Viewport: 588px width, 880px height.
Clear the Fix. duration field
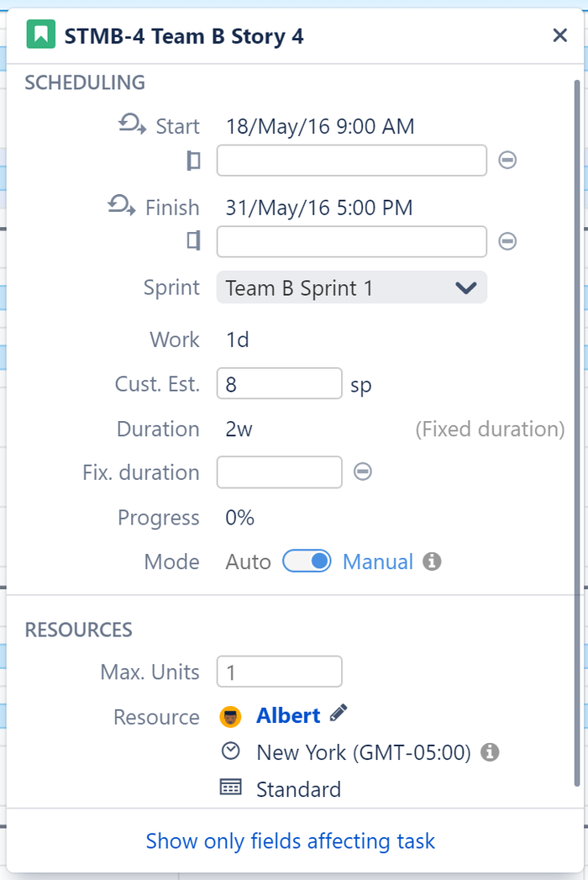(362, 472)
